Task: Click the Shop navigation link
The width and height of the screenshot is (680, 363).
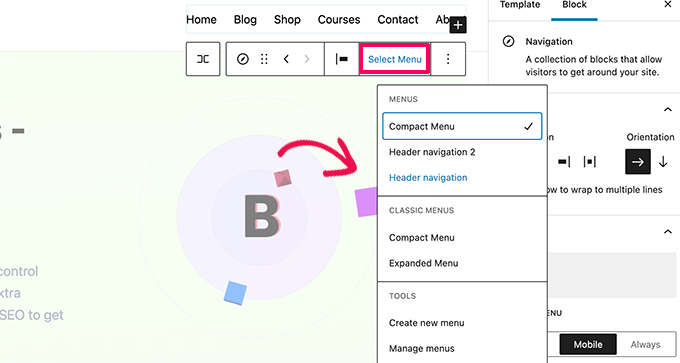Action: 287,20
